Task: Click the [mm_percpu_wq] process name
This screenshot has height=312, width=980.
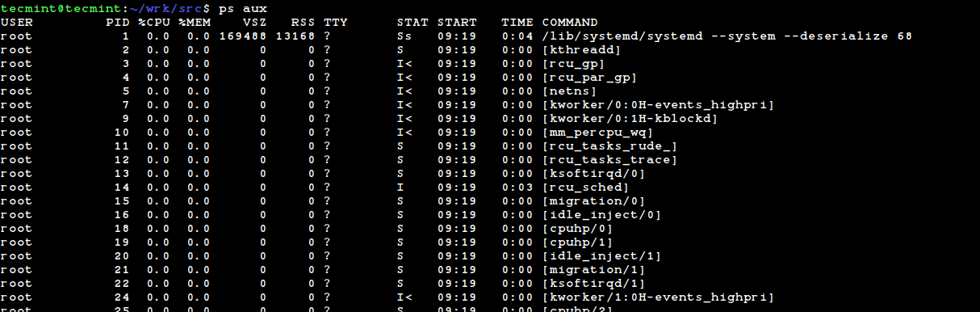Action: click(x=597, y=133)
